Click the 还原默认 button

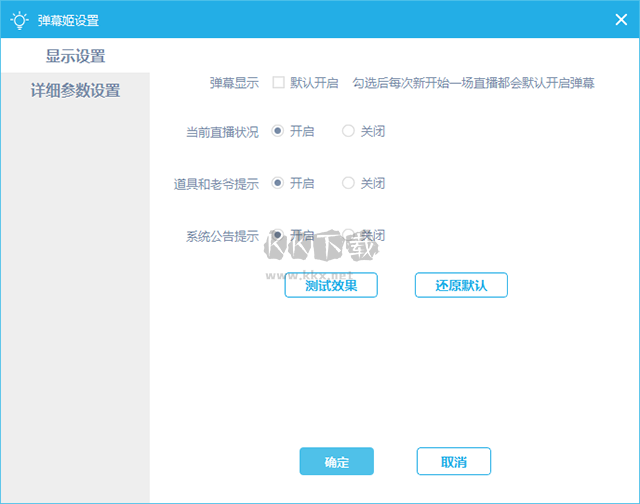pyautogui.click(x=461, y=285)
